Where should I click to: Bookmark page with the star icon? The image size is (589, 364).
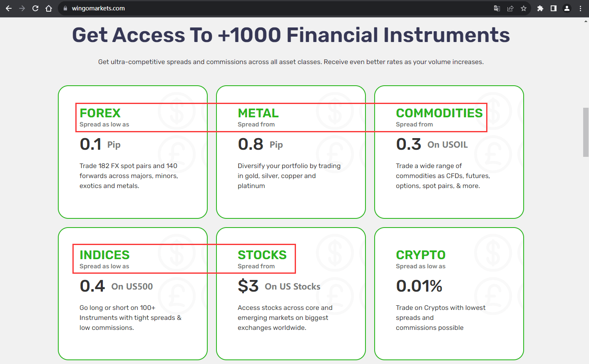(x=524, y=8)
